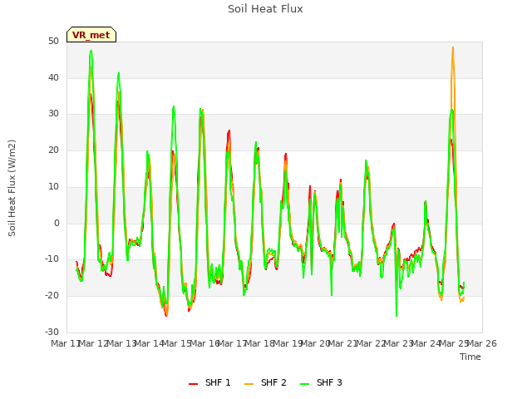This screenshot has width=532, height=399.
Task: Click the green SHF 3 legend swatch
Action: 305,384
